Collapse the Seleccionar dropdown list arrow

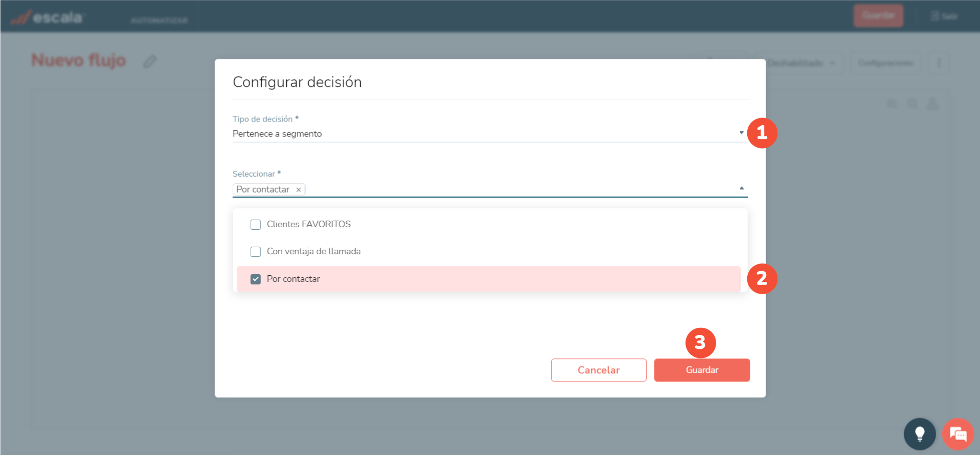click(x=741, y=188)
